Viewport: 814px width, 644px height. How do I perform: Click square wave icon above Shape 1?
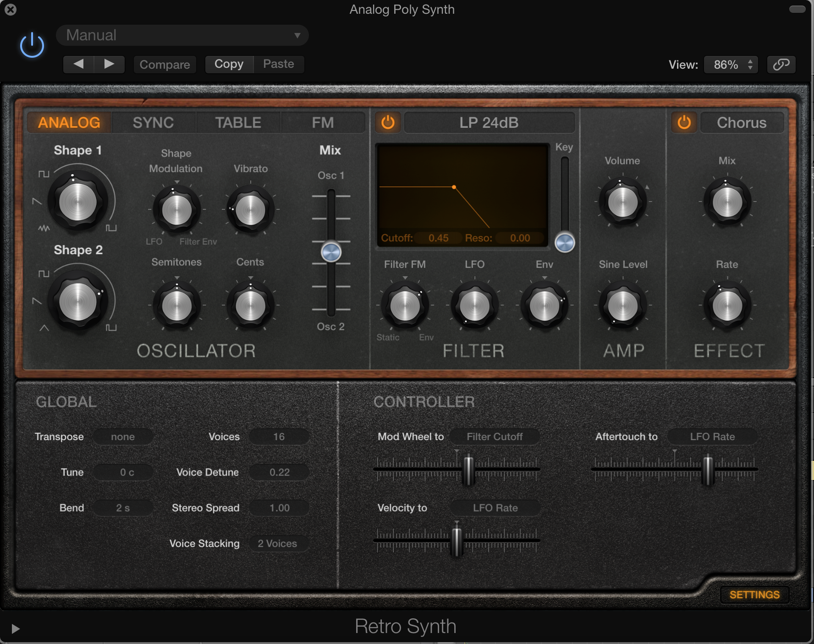pos(44,174)
